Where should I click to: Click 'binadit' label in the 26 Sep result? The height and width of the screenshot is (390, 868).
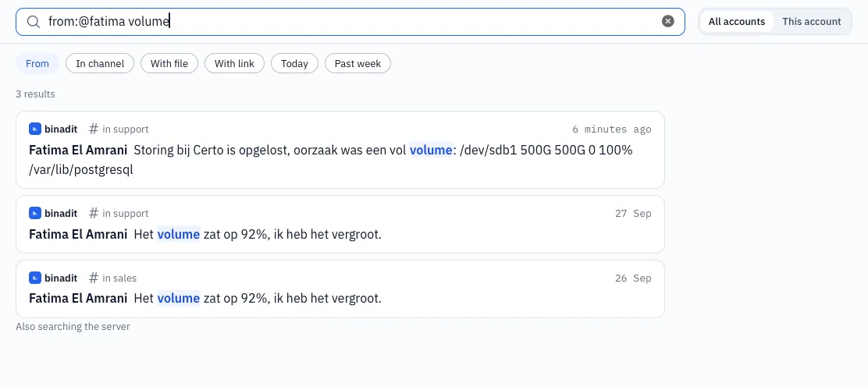tap(61, 278)
